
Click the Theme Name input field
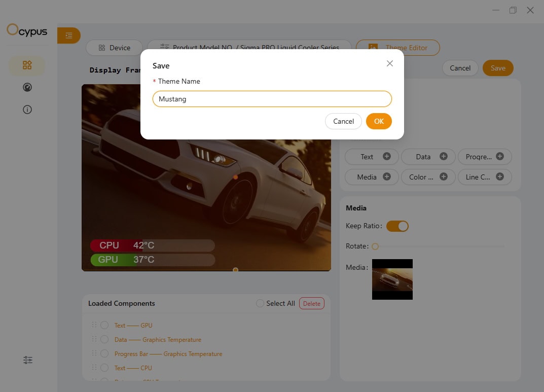(x=272, y=99)
